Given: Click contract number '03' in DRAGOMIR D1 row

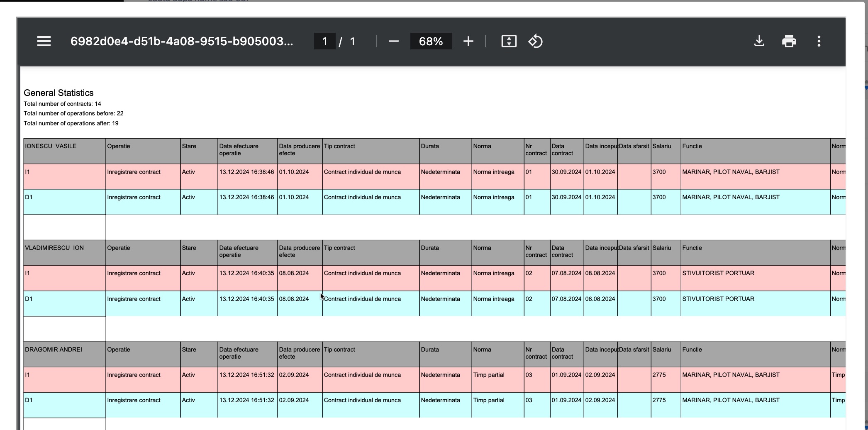Looking at the screenshot, I should pyautogui.click(x=529, y=400).
